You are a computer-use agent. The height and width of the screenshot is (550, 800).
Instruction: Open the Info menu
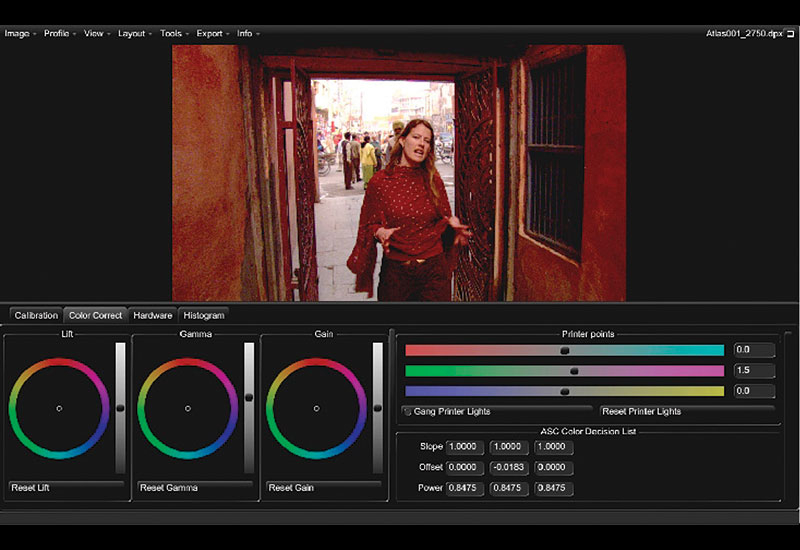(248, 34)
